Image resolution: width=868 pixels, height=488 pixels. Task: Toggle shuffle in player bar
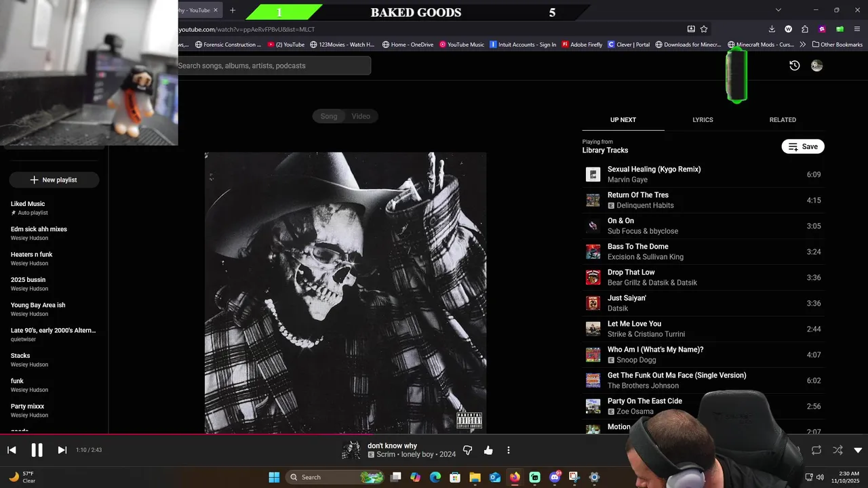(x=838, y=450)
